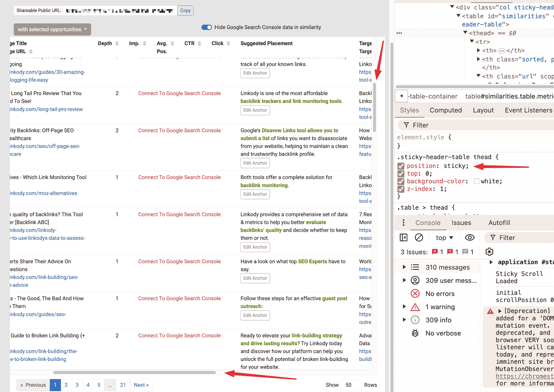
Task: Open the white background-color swatch
Action: click(x=476, y=181)
